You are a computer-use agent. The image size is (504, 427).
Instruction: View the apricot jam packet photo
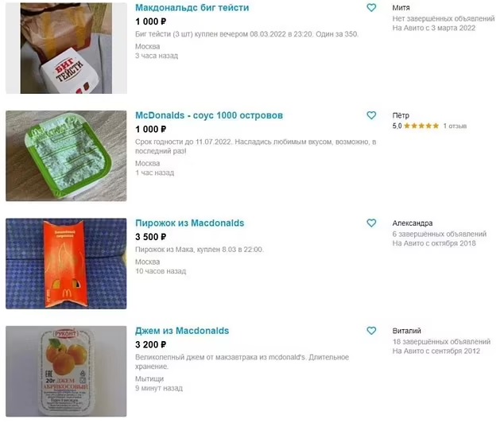66,371
